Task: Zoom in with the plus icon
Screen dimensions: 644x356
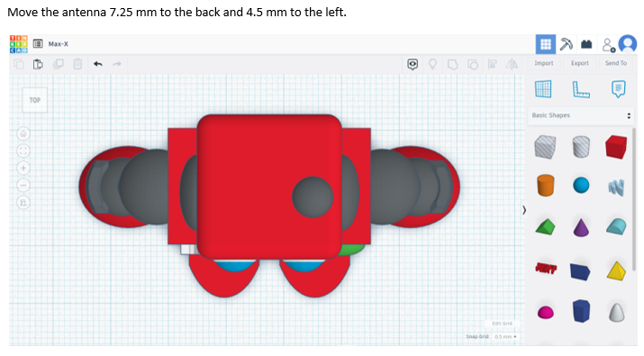Action: (x=23, y=169)
